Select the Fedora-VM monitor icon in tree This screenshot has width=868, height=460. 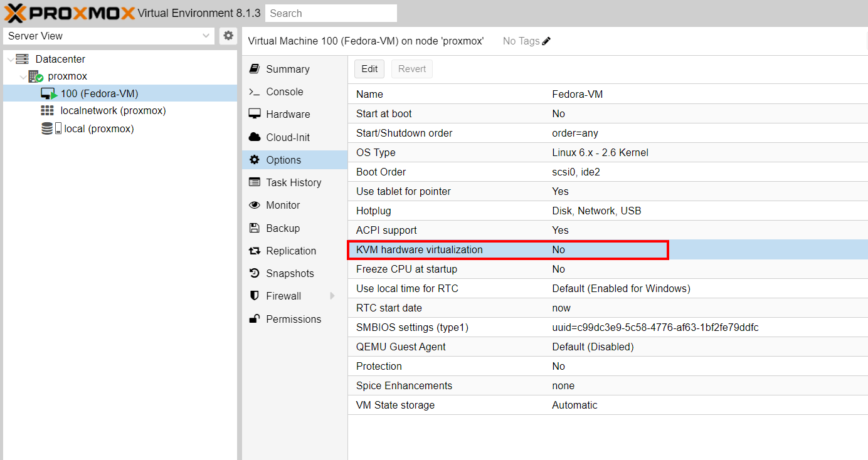(49, 94)
